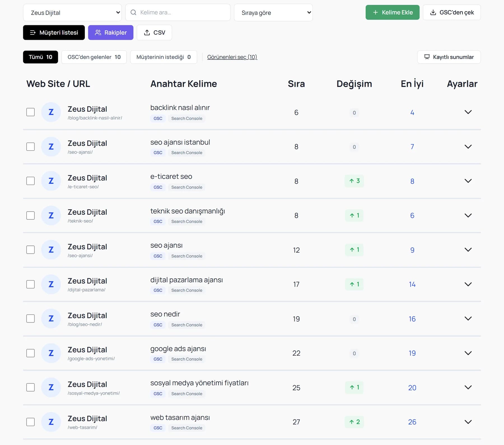504x445 pixels.
Task: Select the checkbox for google ads ajansı row
Action: pos(31,353)
